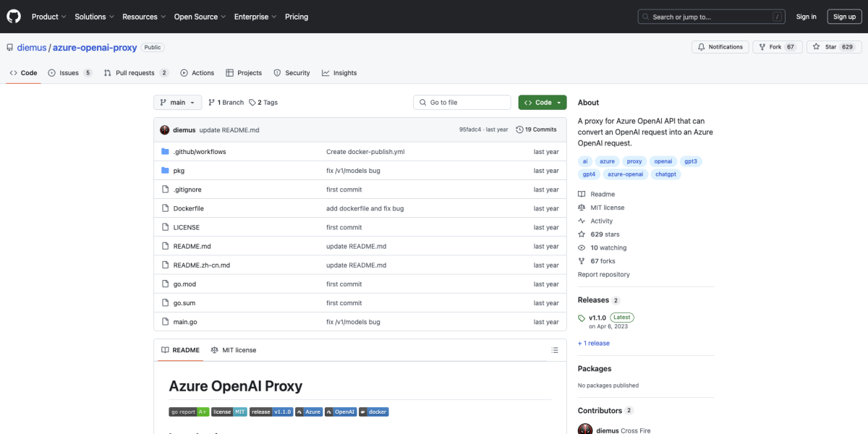Expand the Enterprise menu
Viewport: 868px width, 434px height.
coord(256,17)
